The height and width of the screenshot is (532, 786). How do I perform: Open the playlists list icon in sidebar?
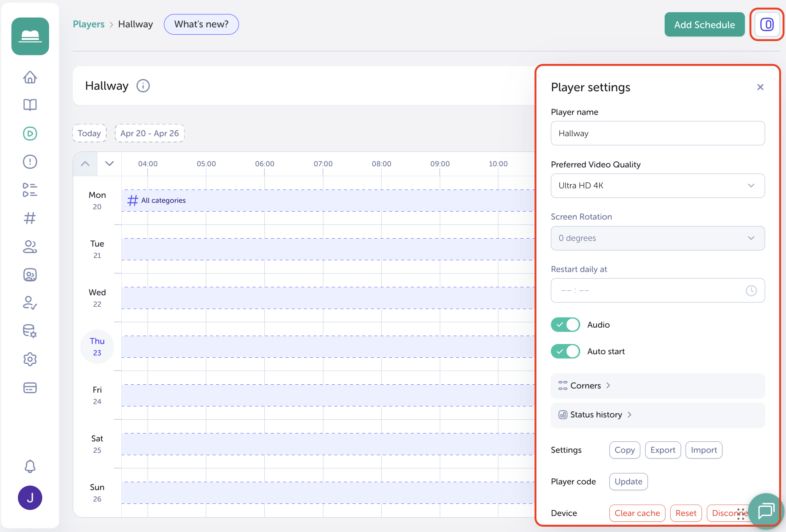pos(30,190)
